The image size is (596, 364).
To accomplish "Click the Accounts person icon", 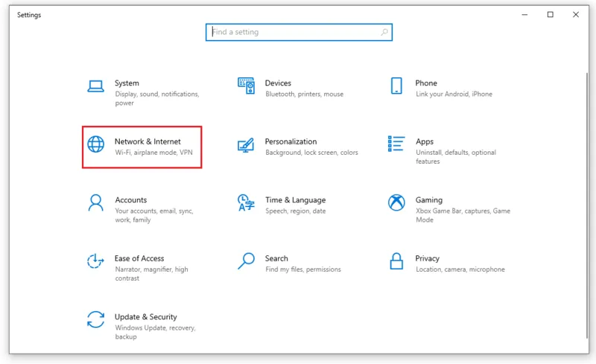I will (x=95, y=202).
